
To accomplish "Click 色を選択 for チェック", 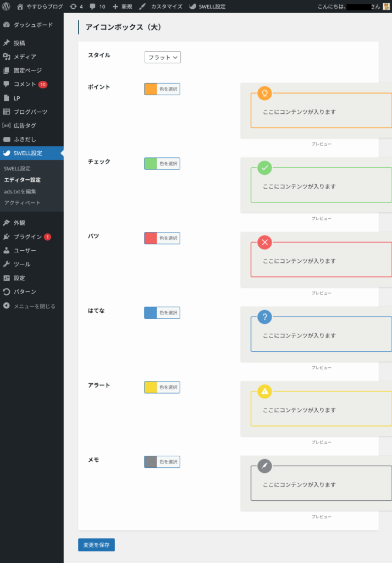I will [x=168, y=164].
